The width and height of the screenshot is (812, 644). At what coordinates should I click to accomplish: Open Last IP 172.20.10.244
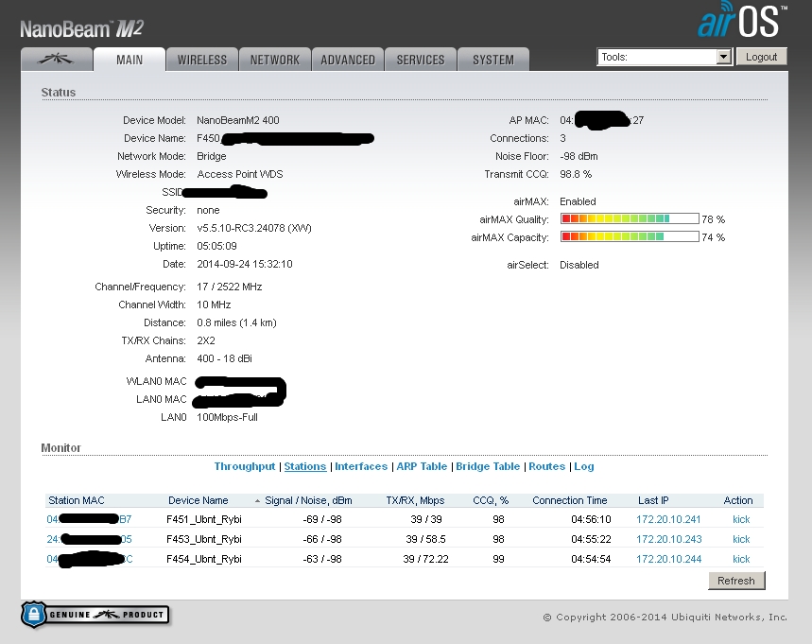(x=668, y=559)
